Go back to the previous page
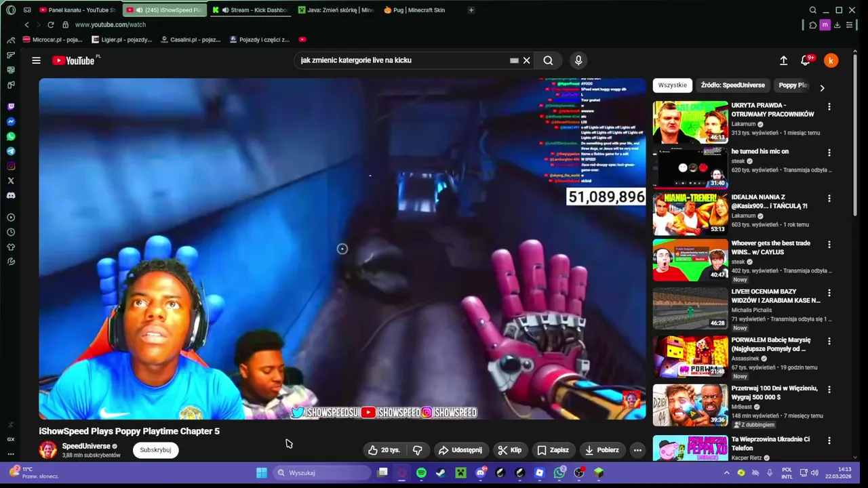Viewport: 868px width, 488px height. (x=26, y=24)
